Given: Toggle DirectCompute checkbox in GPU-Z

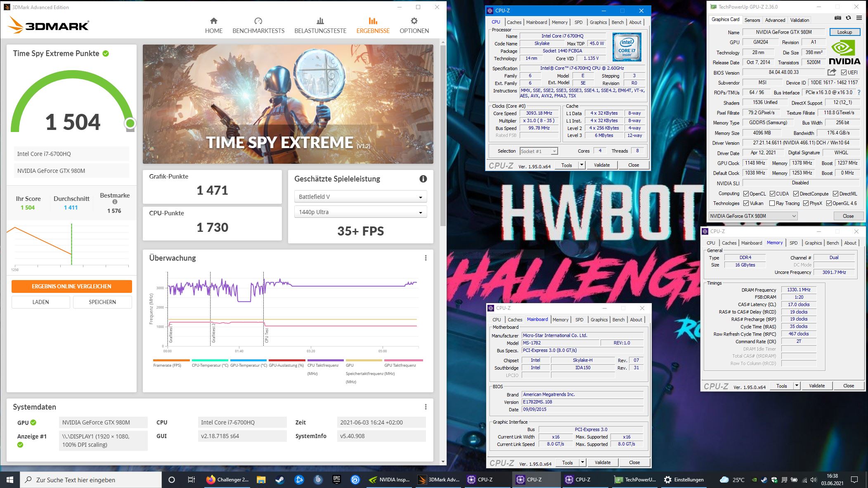Looking at the screenshot, I should [x=796, y=193].
